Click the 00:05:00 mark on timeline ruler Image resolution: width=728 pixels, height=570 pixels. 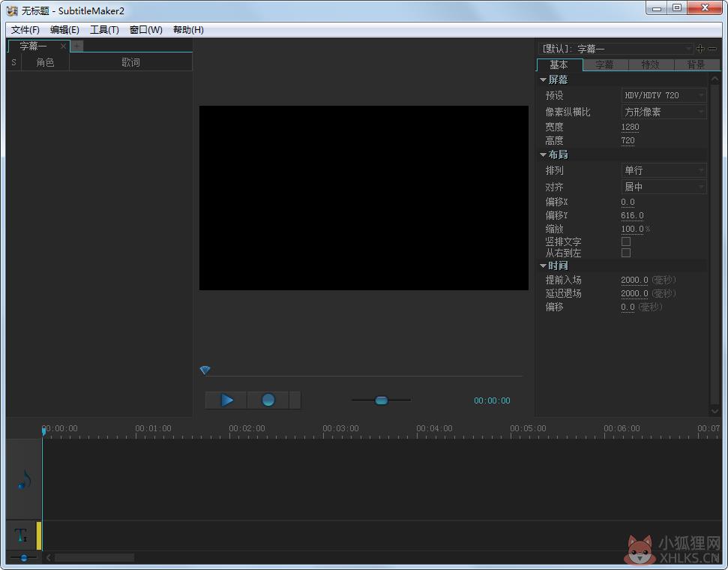point(528,428)
